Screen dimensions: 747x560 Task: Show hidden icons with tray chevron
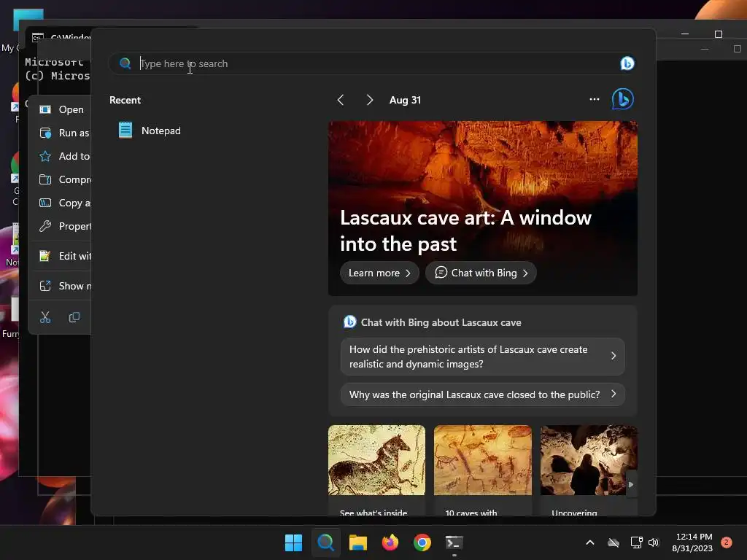click(x=589, y=542)
